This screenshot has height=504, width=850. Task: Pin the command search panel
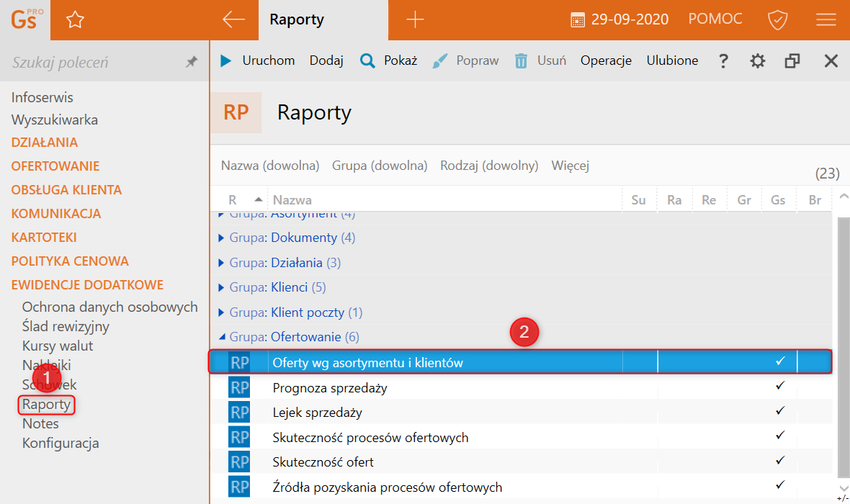click(191, 63)
